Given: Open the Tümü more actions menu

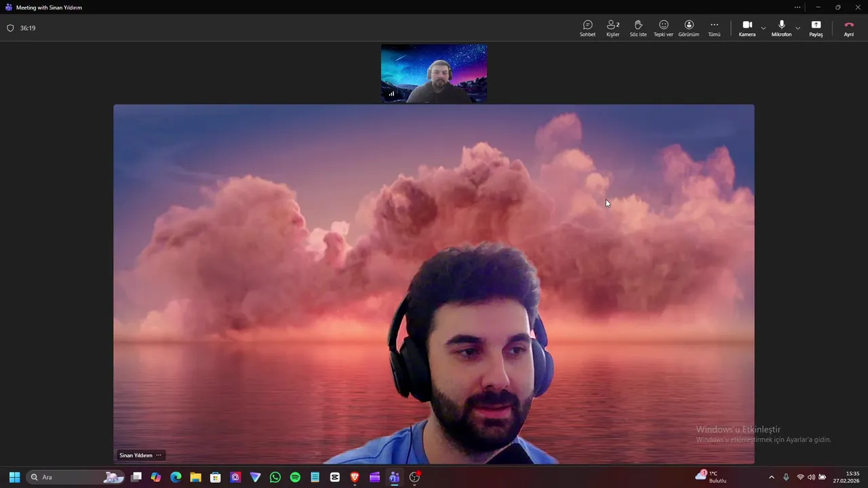Looking at the screenshot, I should tap(714, 28).
